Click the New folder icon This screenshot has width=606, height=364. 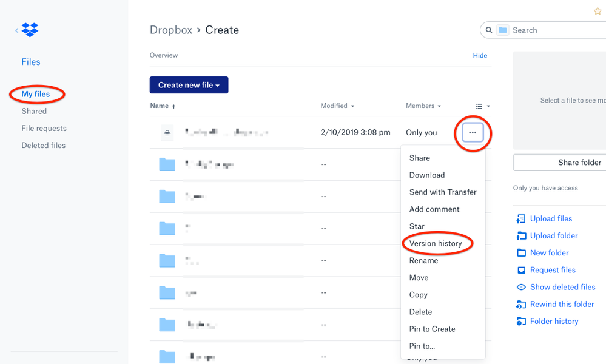click(x=520, y=253)
